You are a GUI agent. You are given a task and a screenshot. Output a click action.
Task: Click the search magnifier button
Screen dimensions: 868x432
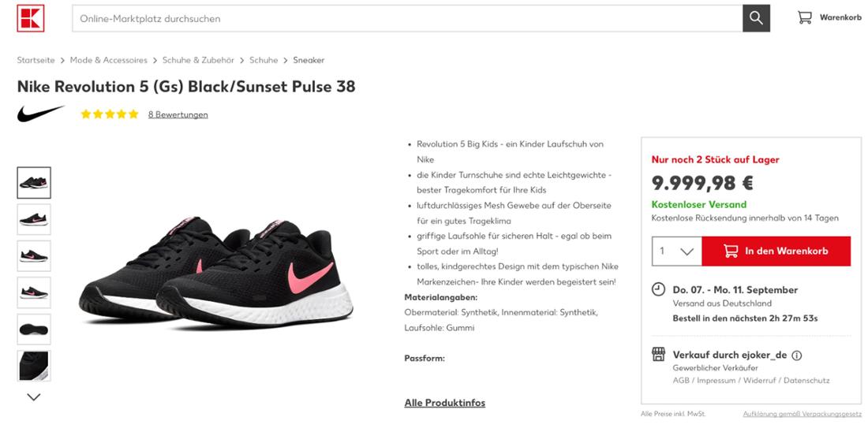click(756, 18)
